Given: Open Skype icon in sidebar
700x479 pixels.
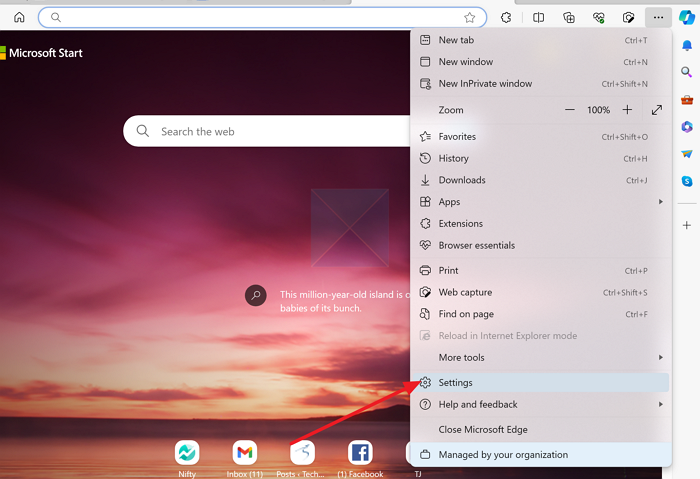Looking at the screenshot, I should tap(687, 181).
